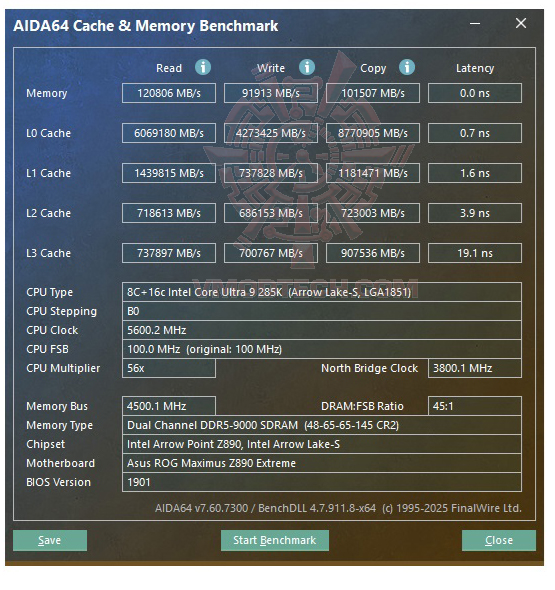Click the Memory Type DDR5-9000 SDRAM field
555x590 pixels.
tap(322, 425)
